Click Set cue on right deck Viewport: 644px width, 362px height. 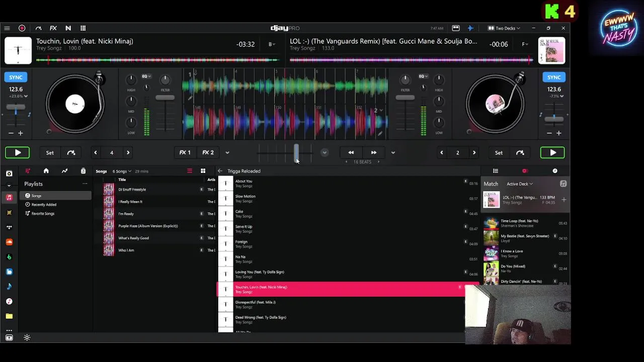[499, 152]
